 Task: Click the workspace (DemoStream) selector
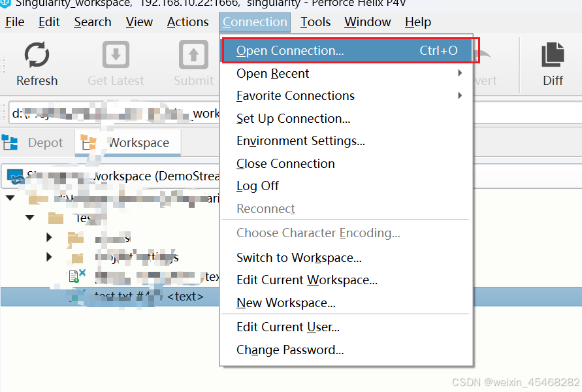pos(291,176)
